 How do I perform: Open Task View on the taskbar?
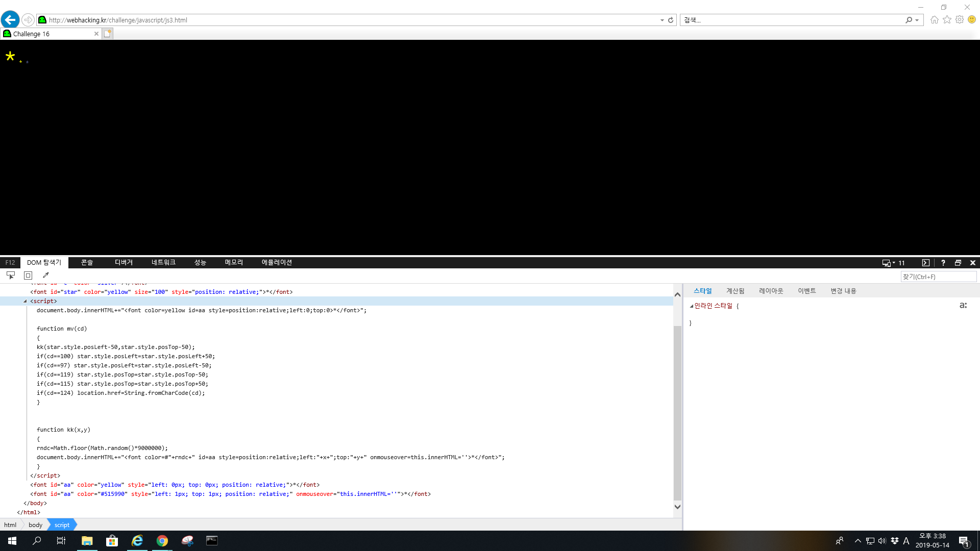(61, 541)
